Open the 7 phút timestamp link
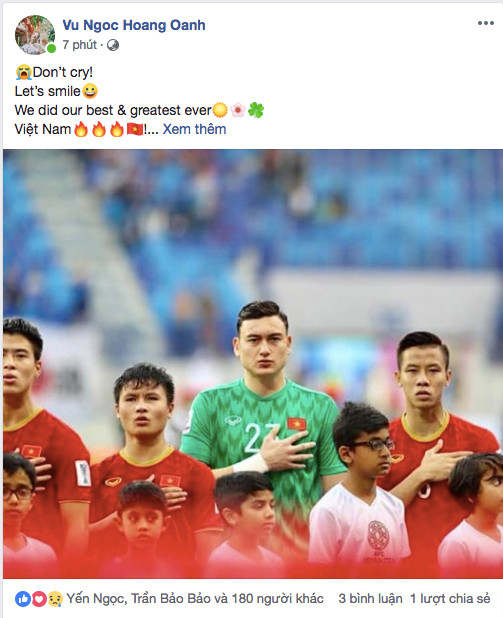 (x=79, y=45)
